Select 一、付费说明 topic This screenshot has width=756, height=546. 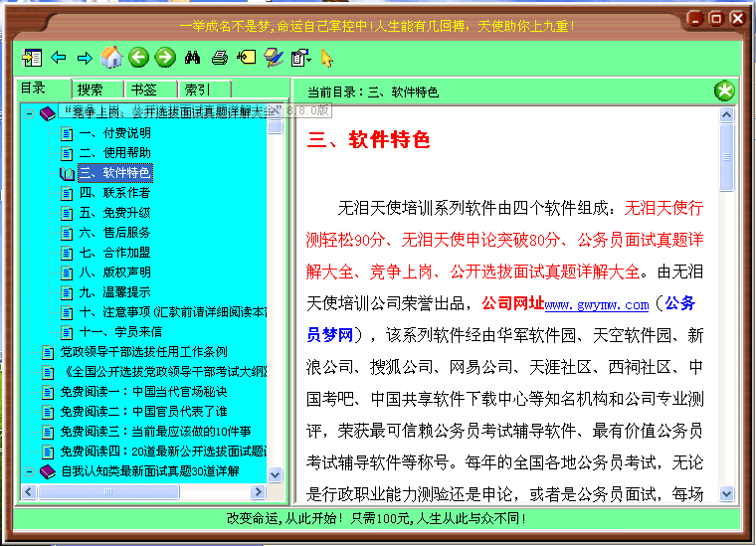pos(114,133)
